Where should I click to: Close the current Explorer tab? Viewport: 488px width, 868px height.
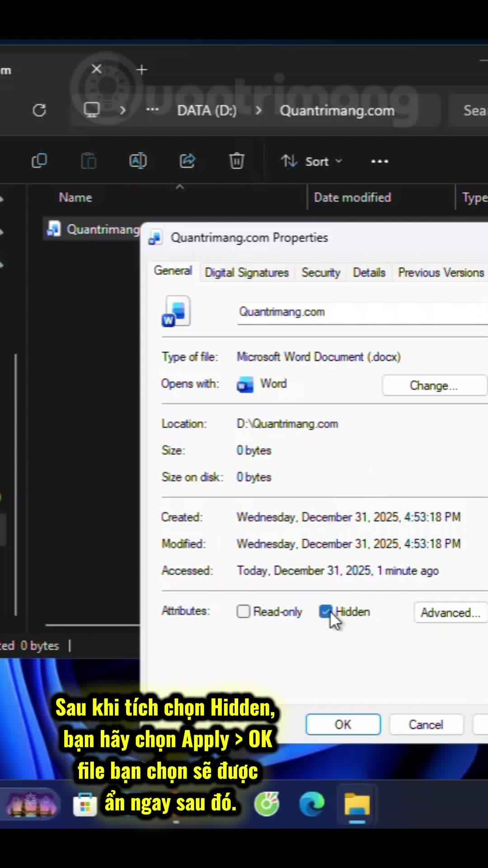click(96, 69)
